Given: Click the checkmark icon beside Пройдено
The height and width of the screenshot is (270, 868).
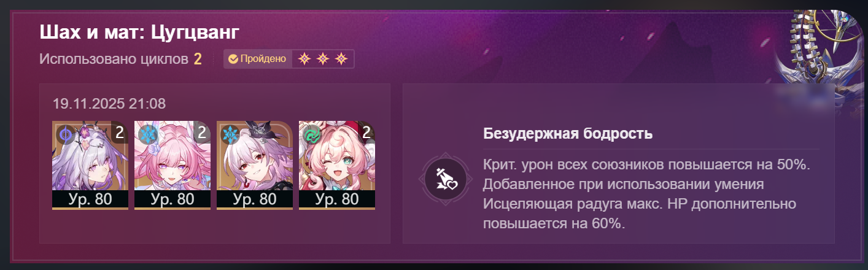Looking at the screenshot, I should click(233, 60).
